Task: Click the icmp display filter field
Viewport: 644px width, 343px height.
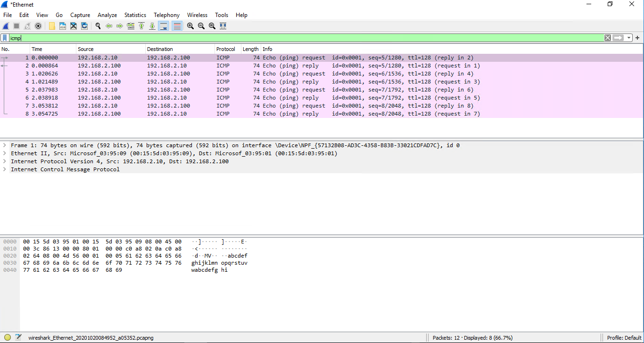Action: tap(306, 38)
